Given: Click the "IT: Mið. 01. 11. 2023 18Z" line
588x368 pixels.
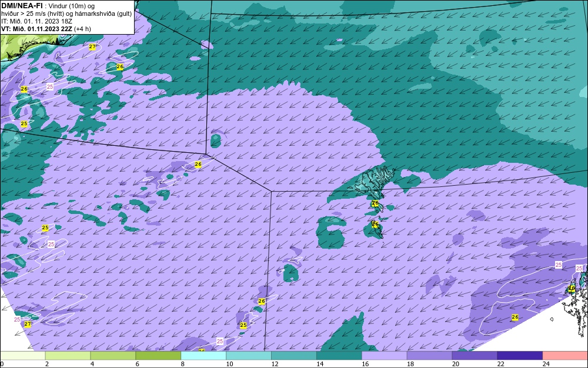Looking at the screenshot, I should [36, 21].
